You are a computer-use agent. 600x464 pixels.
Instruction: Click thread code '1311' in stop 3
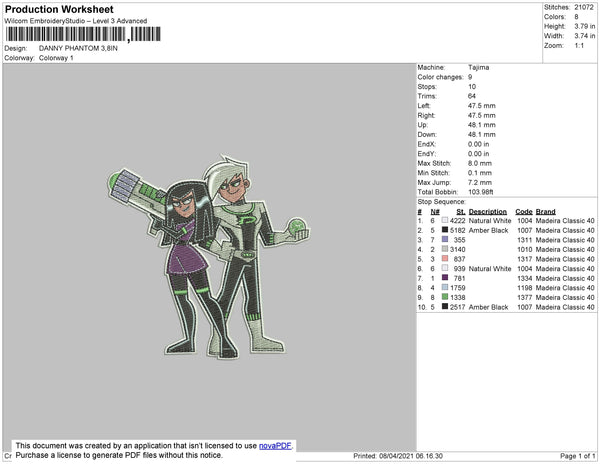tap(525, 240)
